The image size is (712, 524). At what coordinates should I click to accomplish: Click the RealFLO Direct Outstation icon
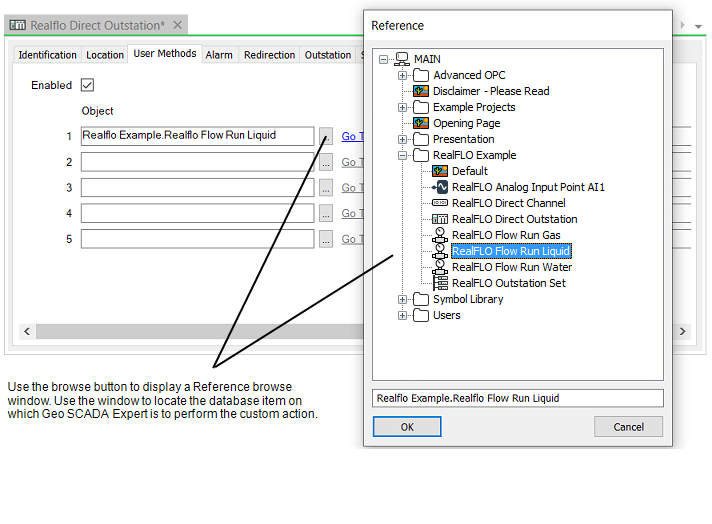[x=439, y=219]
